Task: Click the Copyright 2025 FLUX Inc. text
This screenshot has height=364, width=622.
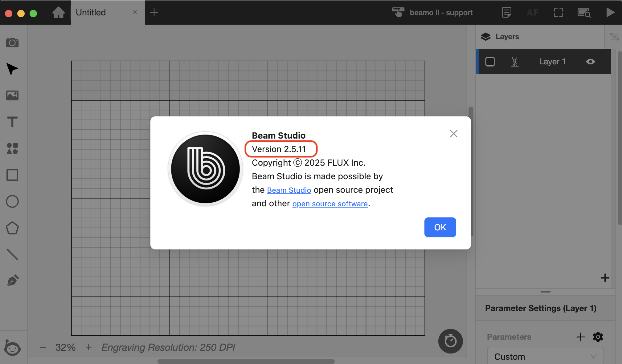Action: click(x=309, y=163)
